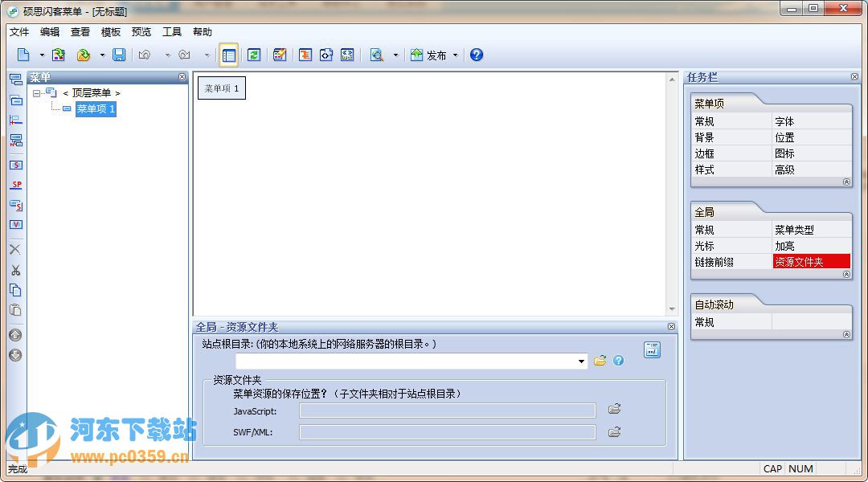Open the 模板 menu
Viewport: 868px width, 482px height.
(x=110, y=32)
